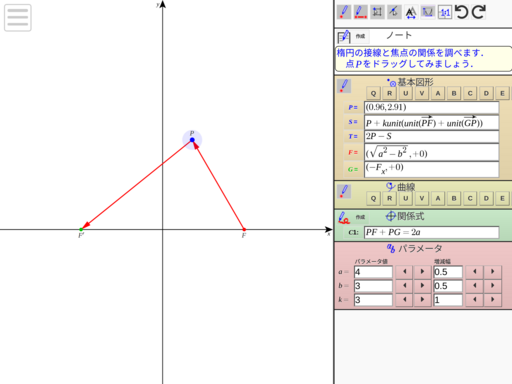Screen dimensions: 512x384
Task: Click the redo arrow icon
Action: pyautogui.click(x=479, y=12)
